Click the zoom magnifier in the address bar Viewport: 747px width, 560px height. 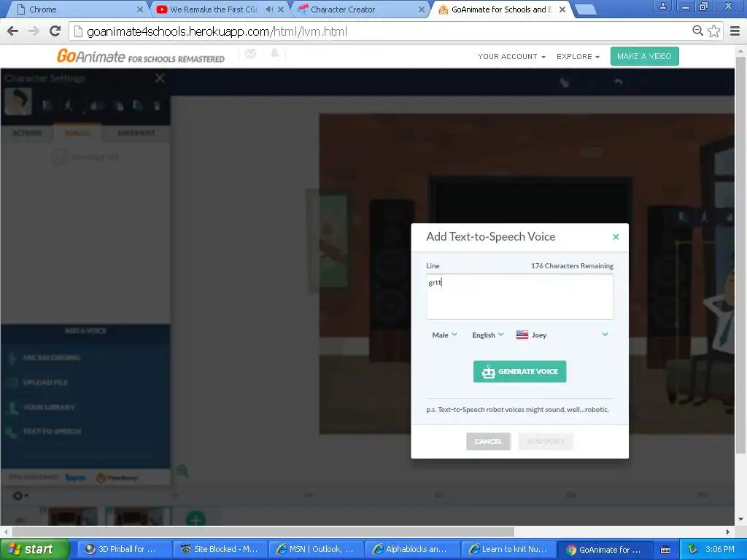point(697,31)
